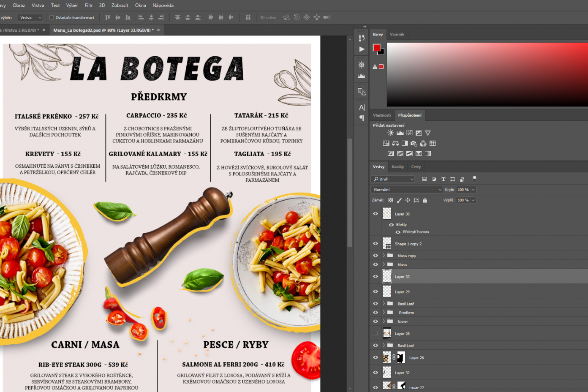Enable Ovladače transformací checkbox

tap(52, 18)
